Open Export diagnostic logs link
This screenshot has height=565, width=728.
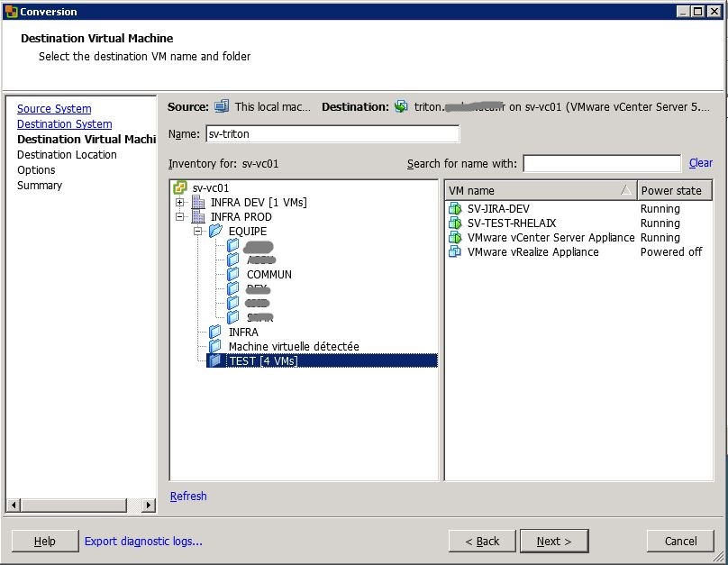(143, 541)
